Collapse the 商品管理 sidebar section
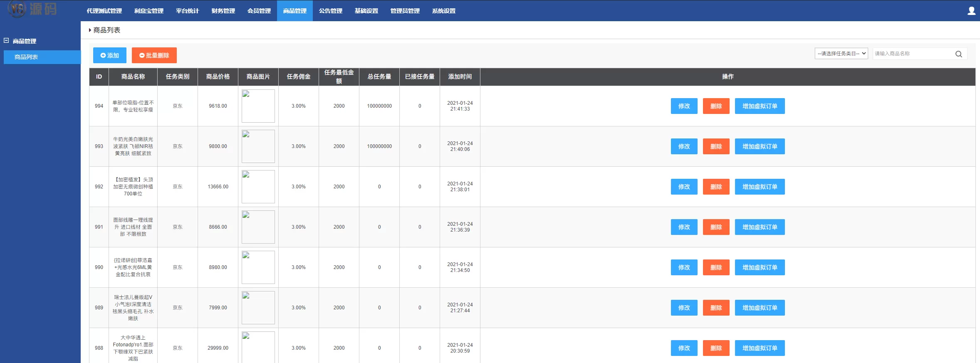This screenshot has height=363, width=980. click(6, 41)
